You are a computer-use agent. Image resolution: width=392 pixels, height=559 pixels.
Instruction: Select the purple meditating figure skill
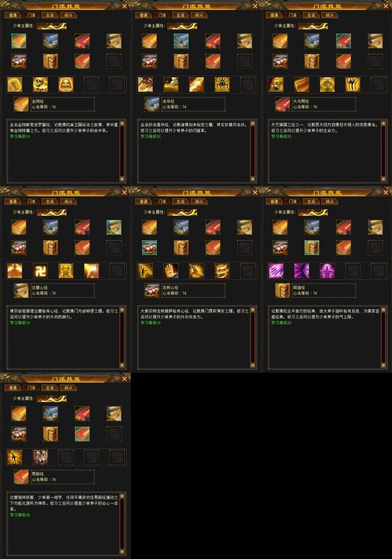327,271
